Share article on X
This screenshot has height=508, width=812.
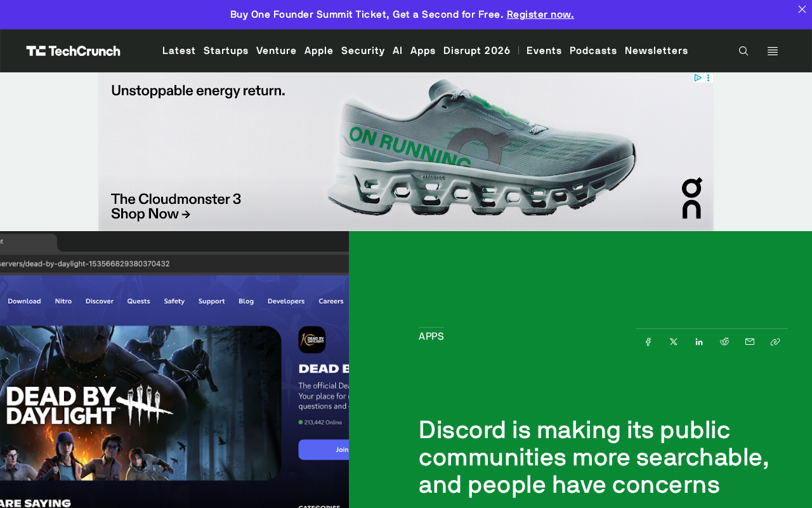click(674, 342)
